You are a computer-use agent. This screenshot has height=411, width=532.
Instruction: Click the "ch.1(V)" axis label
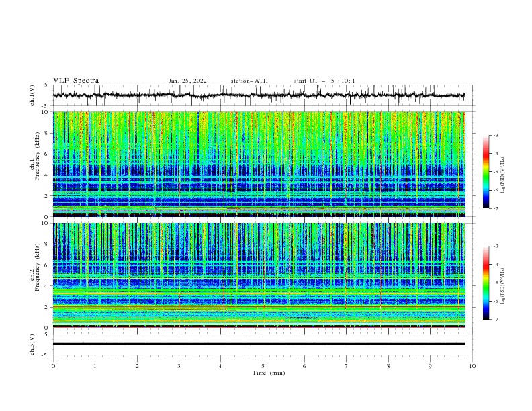tap(32, 95)
